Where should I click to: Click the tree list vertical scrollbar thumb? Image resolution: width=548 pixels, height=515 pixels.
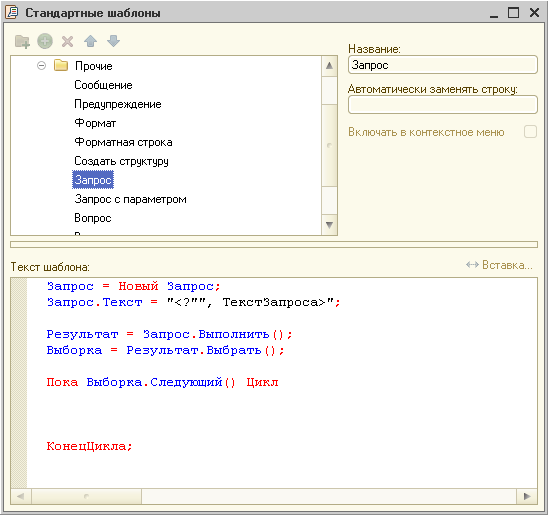click(x=329, y=145)
